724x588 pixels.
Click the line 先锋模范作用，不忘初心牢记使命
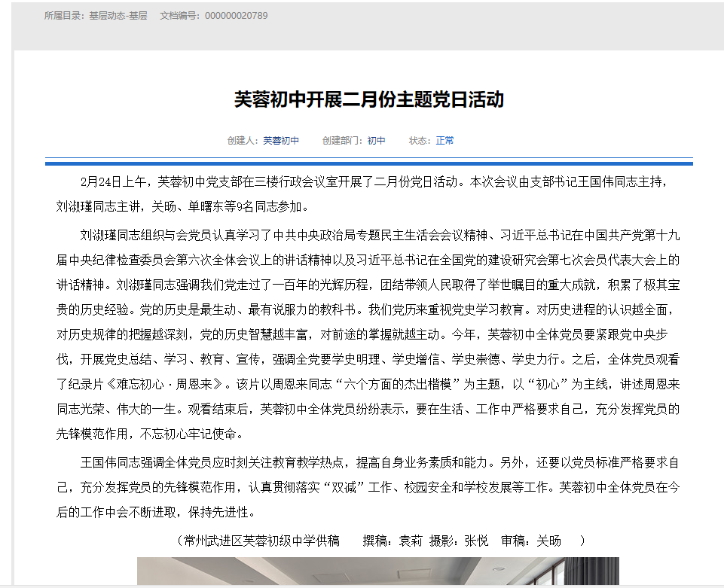click(150, 434)
